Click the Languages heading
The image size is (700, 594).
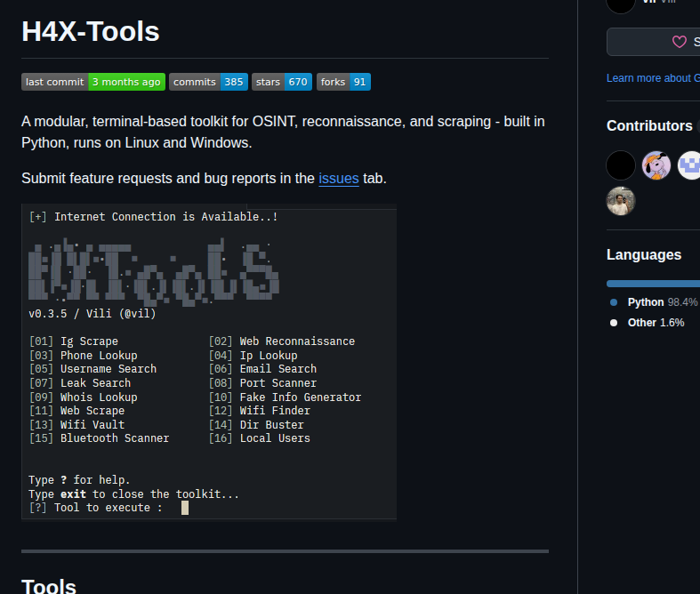[644, 255]
